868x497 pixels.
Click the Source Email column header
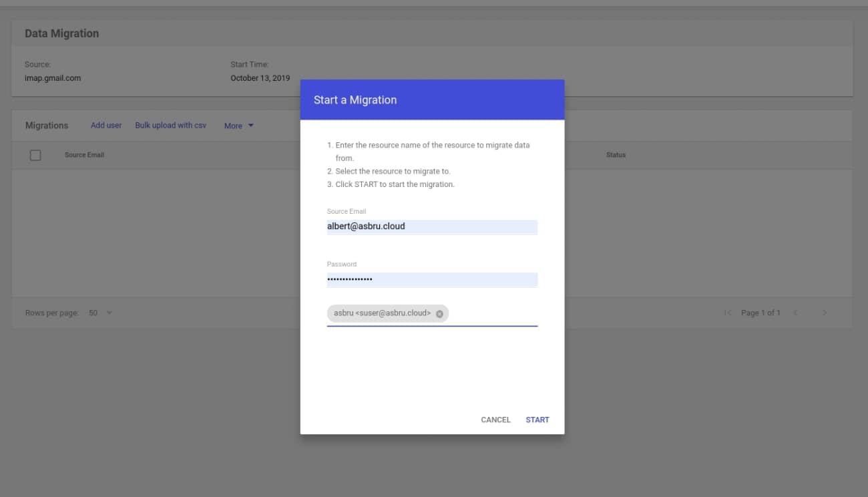coord(84,154)
